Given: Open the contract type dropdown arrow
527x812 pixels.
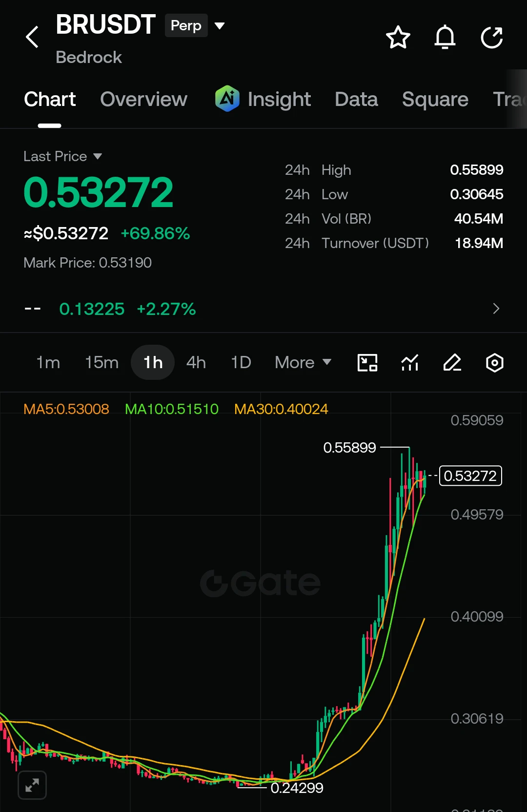Looking at the screenshot, I should click(x=220, y=25).
